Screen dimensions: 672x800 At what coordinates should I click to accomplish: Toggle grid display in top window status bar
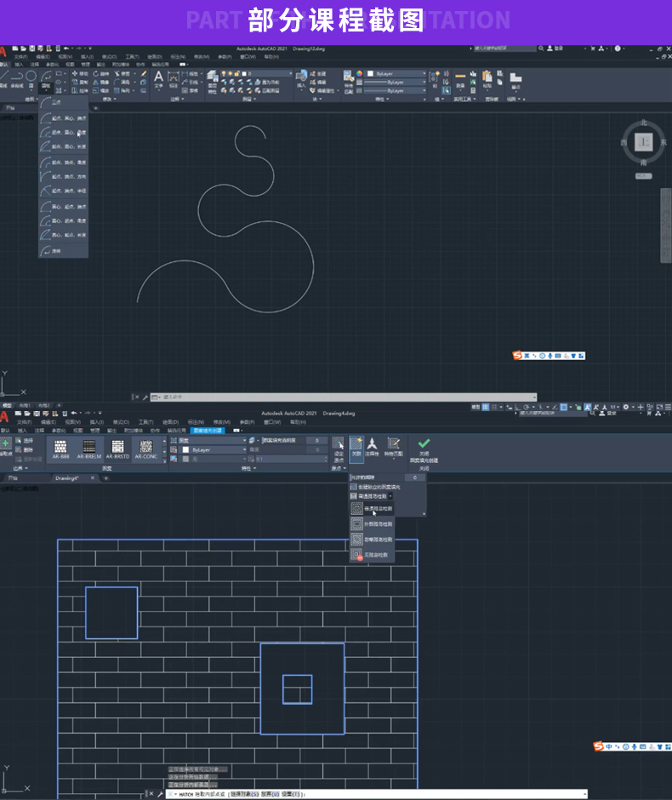486,407
